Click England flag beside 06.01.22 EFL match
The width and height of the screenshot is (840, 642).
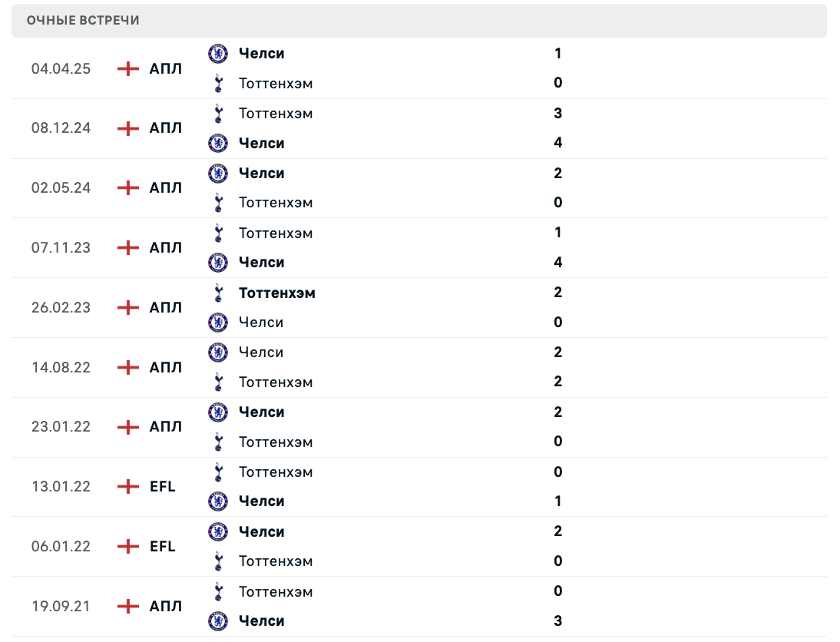[x=128, y=547]
